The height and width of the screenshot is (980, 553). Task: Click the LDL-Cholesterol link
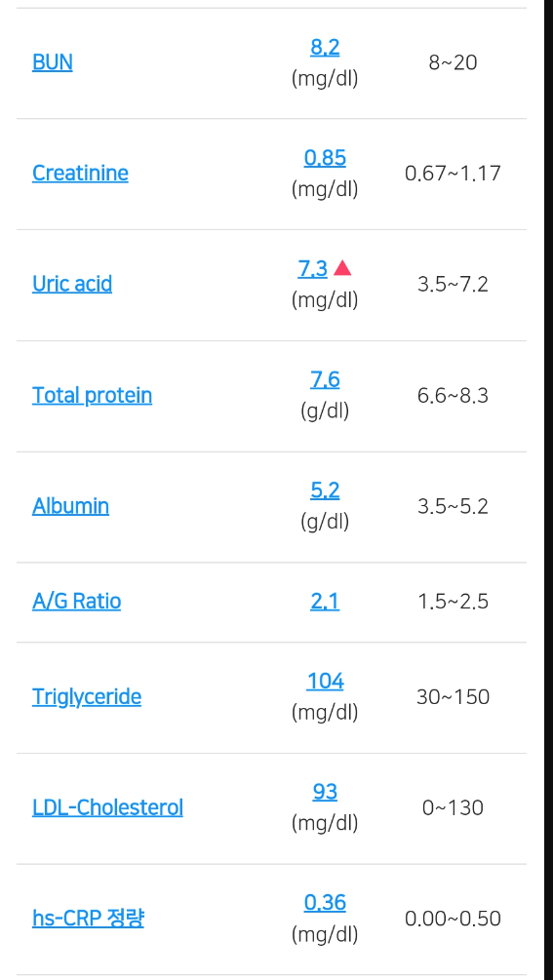[x=107, y=807]
